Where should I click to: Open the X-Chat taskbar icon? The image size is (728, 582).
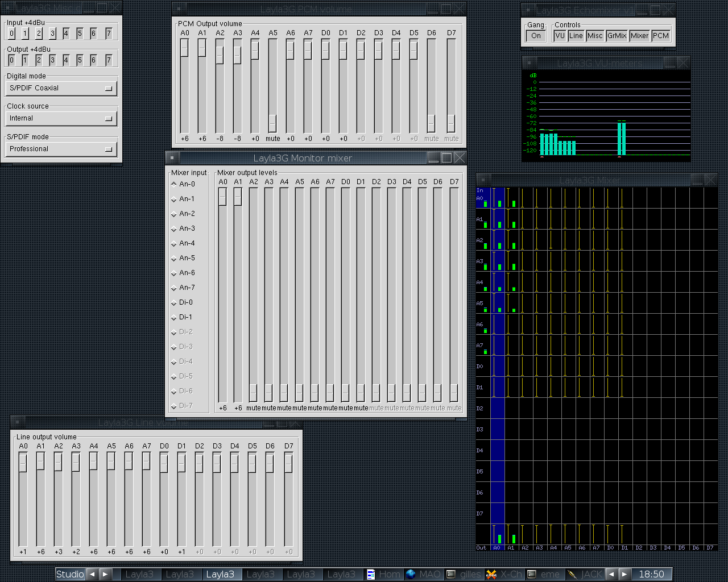[491, 574]
